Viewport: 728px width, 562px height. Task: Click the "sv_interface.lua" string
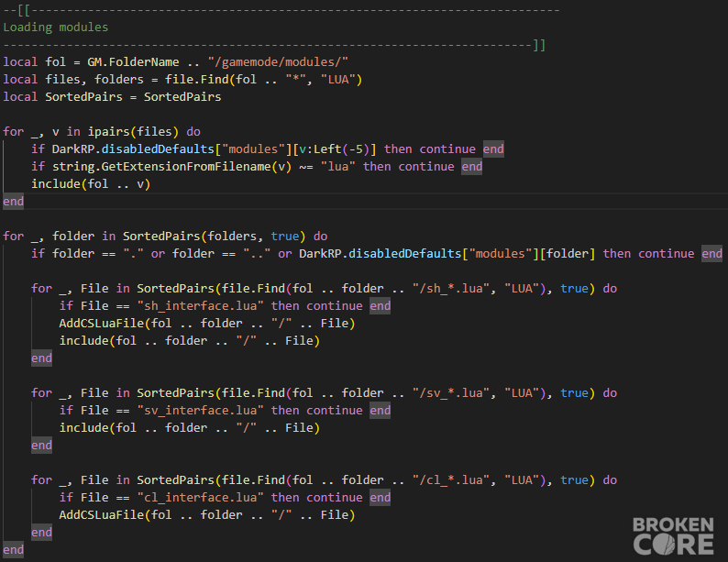200,410
